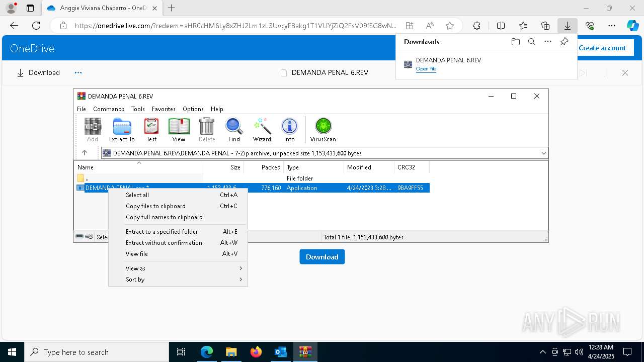
Task: Expand the archive path dropdown
Action: [x=543, y=153]
